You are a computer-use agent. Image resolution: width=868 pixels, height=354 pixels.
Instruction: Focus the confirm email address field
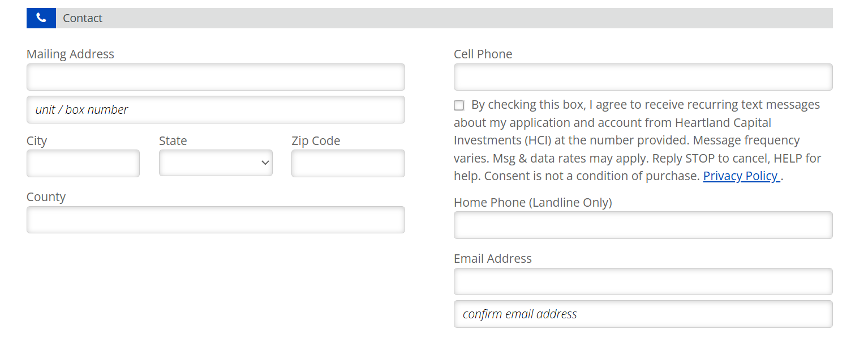(x=643, y=314)
